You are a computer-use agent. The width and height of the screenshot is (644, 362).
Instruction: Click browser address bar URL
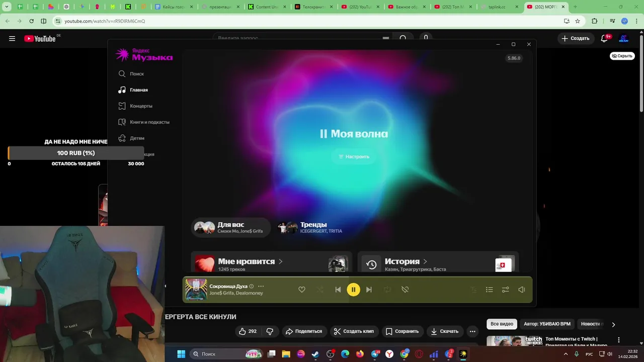tap(105, 21)
